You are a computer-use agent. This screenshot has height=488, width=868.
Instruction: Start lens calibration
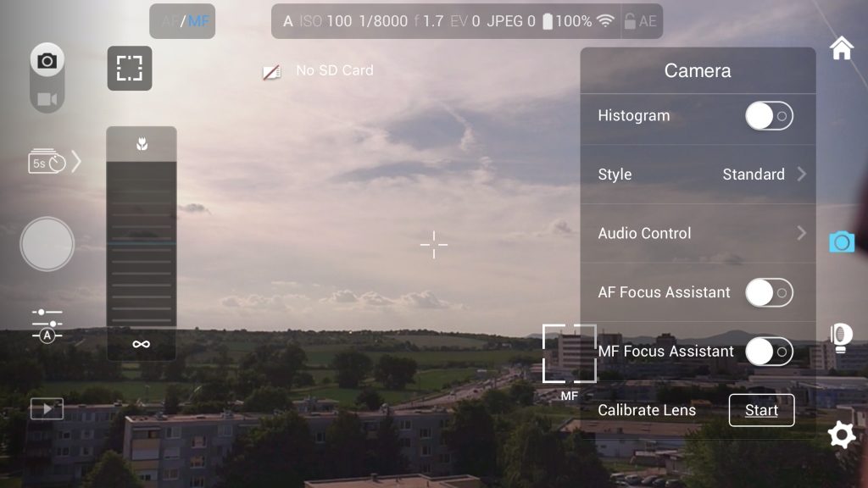coord(761,410)
